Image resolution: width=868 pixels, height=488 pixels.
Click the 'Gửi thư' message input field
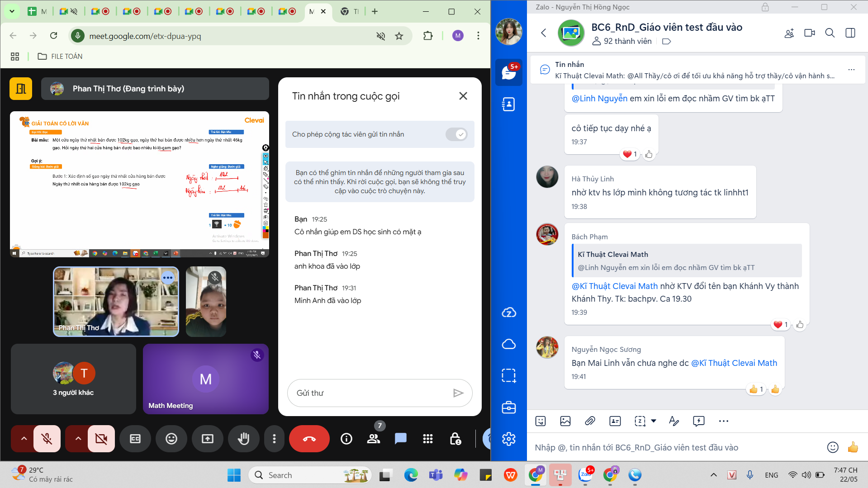click(371, 393)
